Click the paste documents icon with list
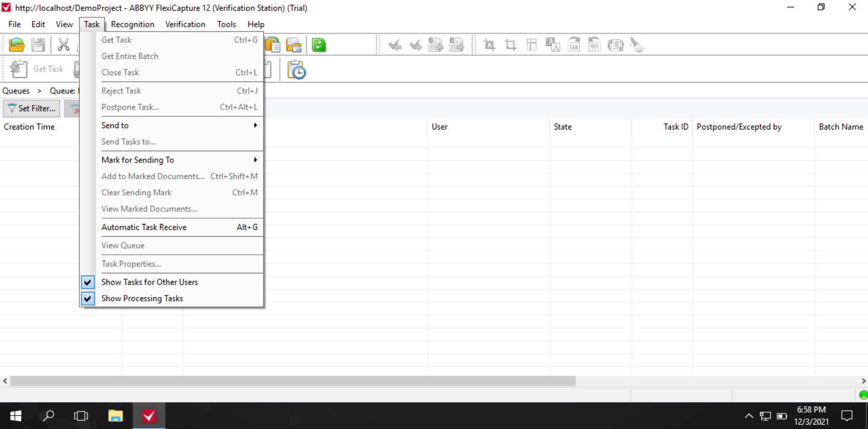868x429 pixels. coord(273,45)
